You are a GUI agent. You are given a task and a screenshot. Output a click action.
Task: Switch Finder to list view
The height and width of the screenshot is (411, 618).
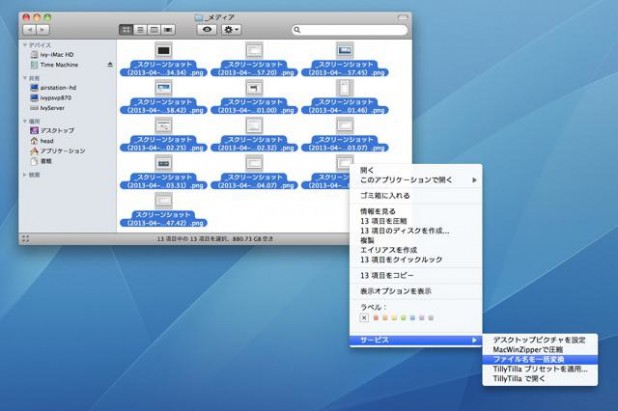click(x=140, y=30)
